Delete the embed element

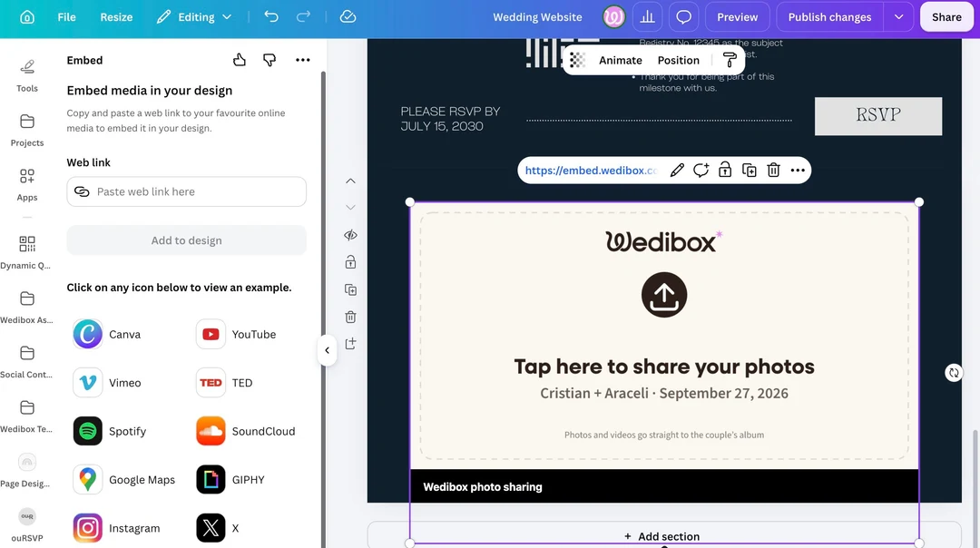point(773,170)
